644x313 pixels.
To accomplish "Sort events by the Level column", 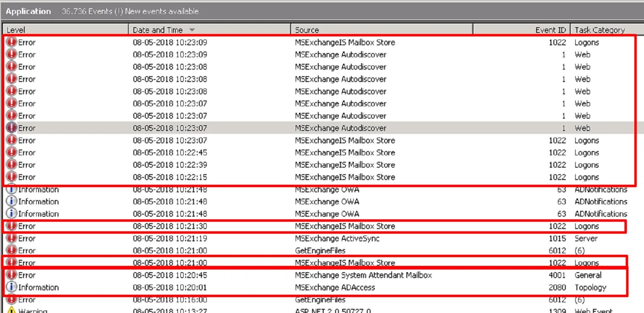I will [x=66, y=30].
